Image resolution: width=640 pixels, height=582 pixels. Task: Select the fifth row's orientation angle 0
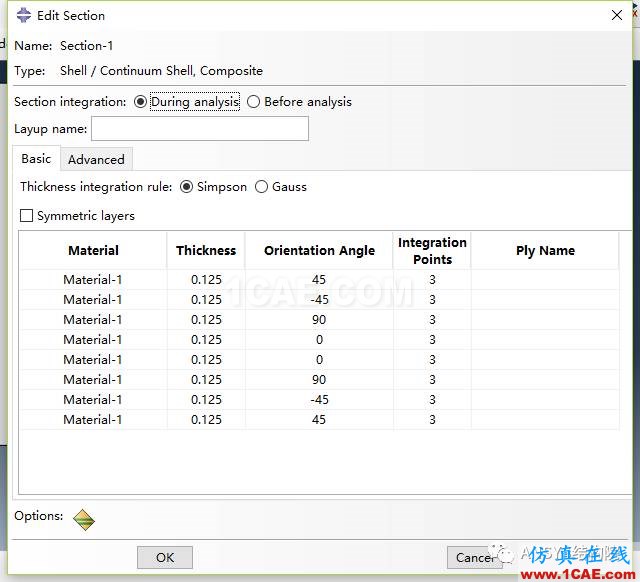pyautogui.click(x=319, y=360)
